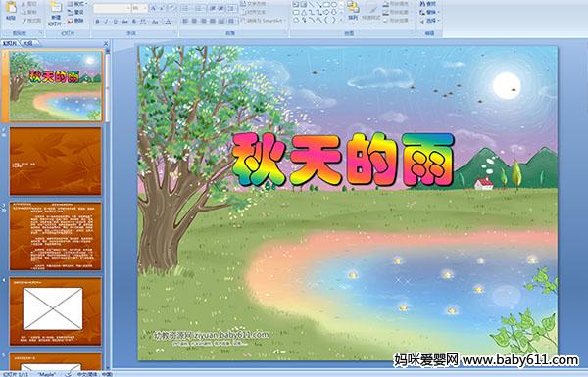
Task: Open the font size dropdown
Action: (139, 8)
